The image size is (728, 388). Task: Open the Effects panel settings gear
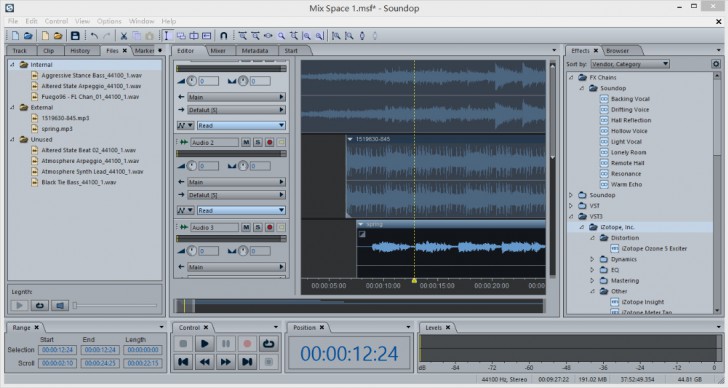tap(715, 64)
